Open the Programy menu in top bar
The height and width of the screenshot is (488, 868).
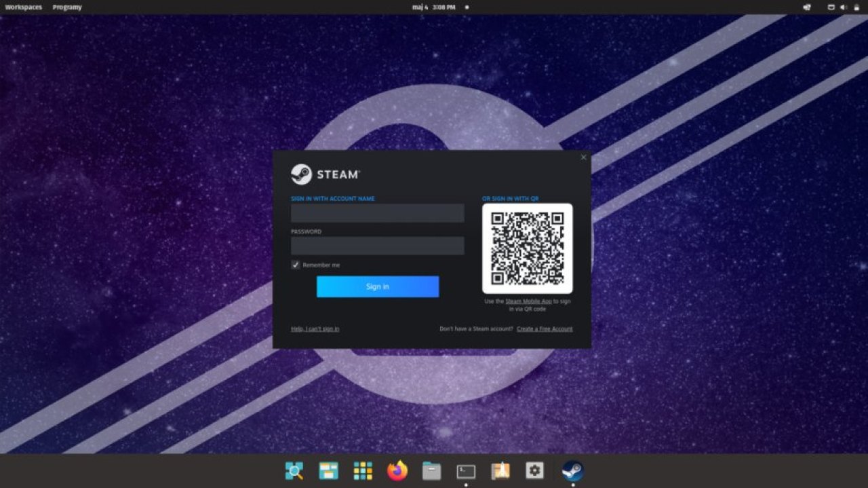coord(67,7)
